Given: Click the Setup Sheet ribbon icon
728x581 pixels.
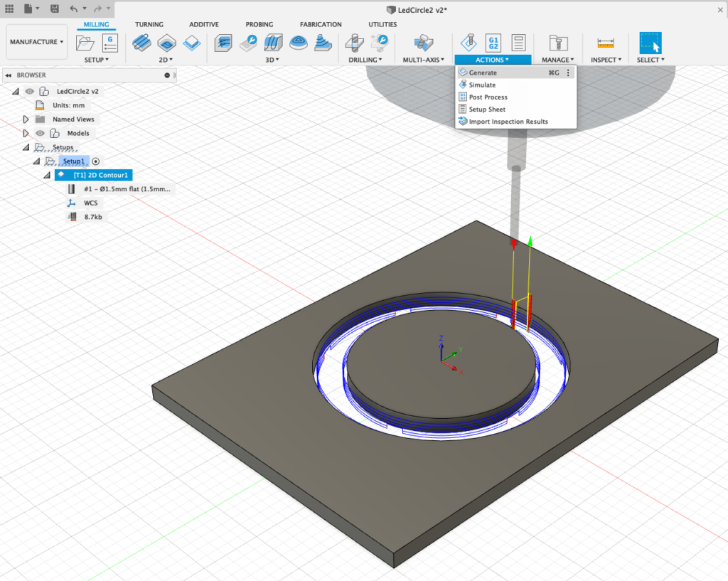Looking at the screenshot, I should pyautogui.click(x=518, y=43).
